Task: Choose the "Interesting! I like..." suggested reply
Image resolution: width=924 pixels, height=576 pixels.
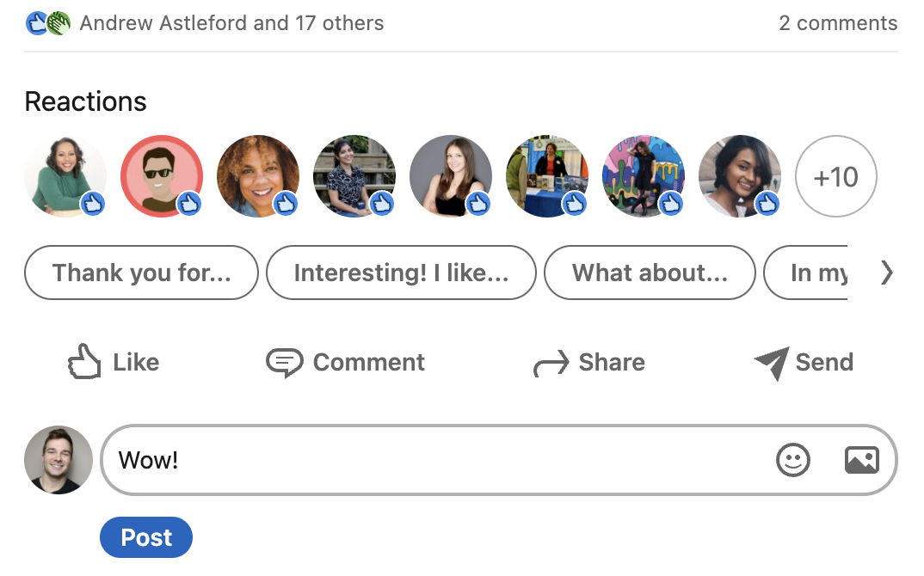Action: tap(401, 273)
